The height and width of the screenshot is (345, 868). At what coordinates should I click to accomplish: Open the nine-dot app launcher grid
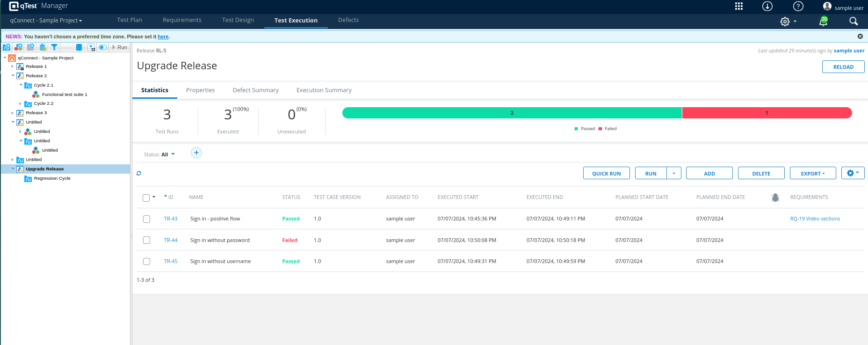739,6
